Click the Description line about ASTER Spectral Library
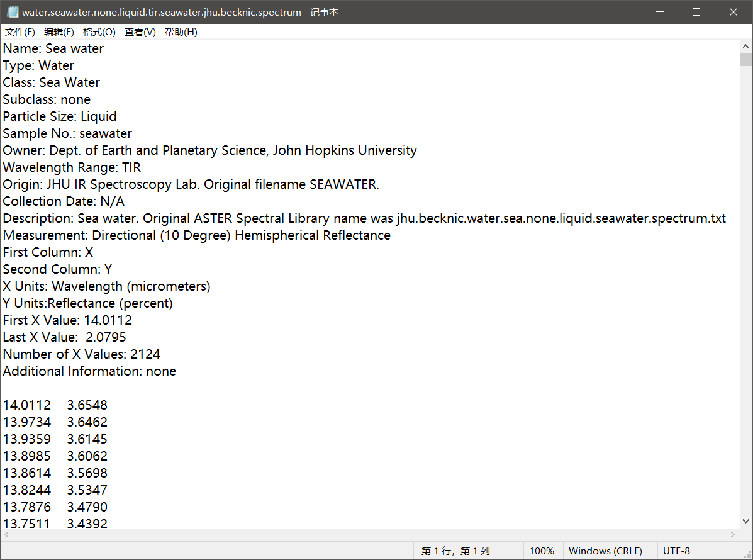753x560 pixels. pos(364,218)
